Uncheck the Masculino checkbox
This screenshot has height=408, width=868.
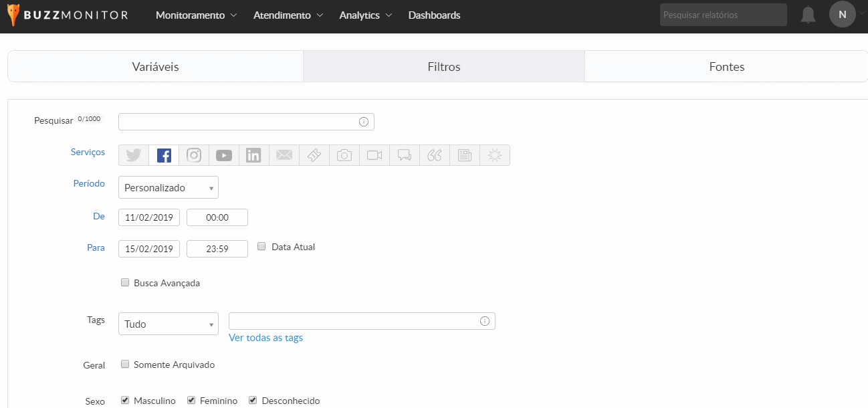coord(125,400)
